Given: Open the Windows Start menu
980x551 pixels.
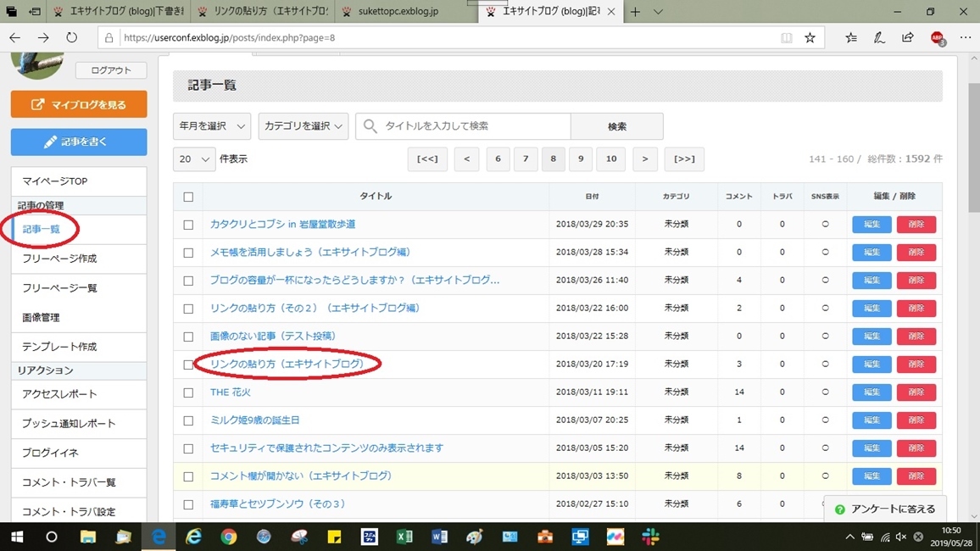Looking at the screenshot, I should (17, 537).
